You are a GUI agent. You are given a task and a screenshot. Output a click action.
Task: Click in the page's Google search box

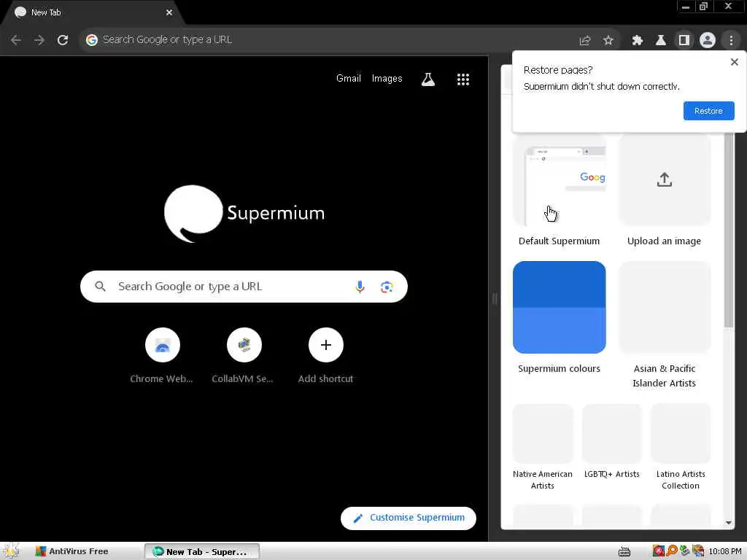click(244, 287)
